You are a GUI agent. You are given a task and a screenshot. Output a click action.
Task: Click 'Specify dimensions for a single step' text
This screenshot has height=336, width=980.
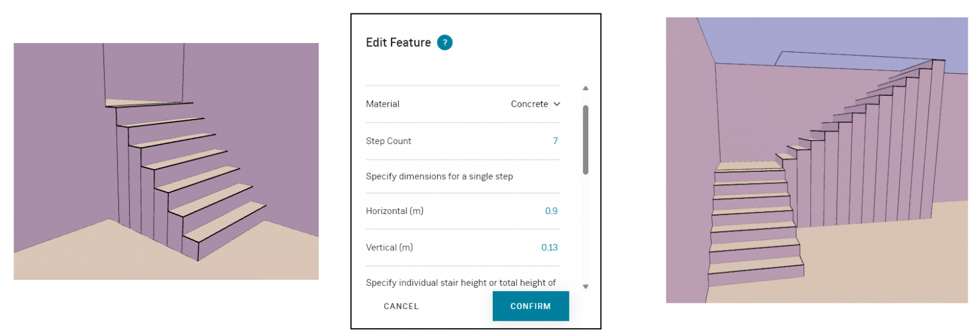[x=439, y=177]
